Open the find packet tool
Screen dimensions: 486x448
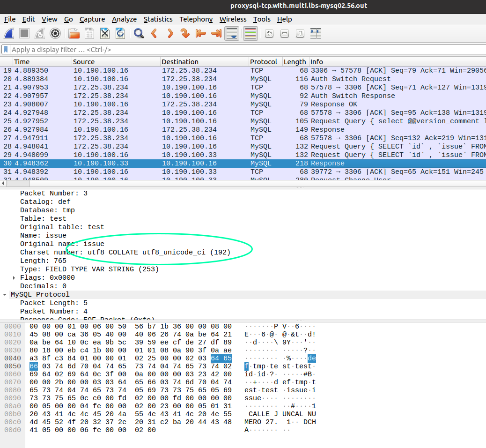(138, 33)
